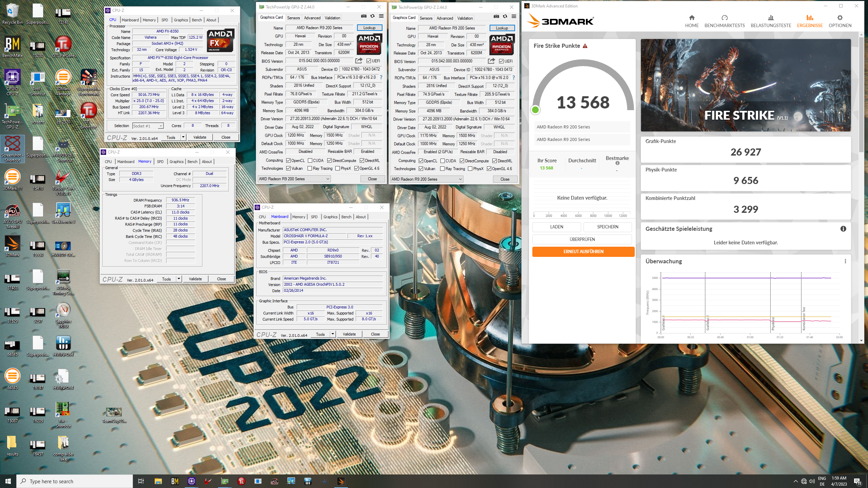The height and width of the screenshot is (488, 868).
Task: Click the ERNEUT AUSFÜHREN button
Action: [583, 251]
